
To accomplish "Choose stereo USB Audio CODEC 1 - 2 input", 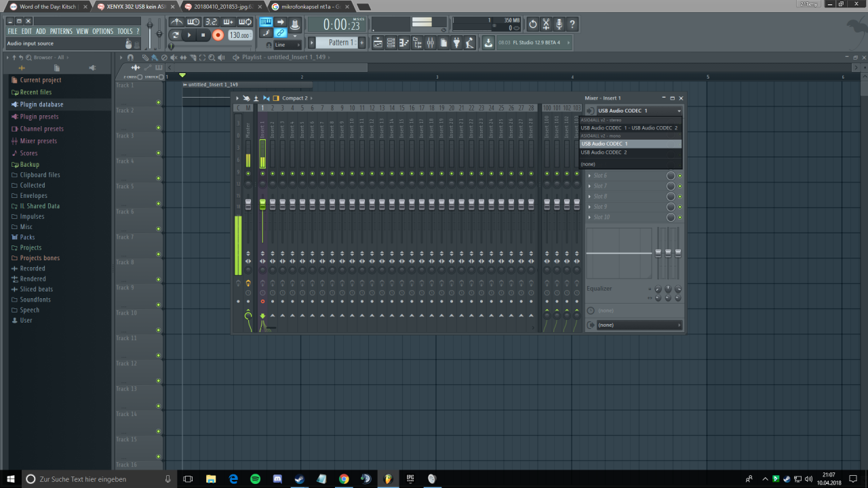I will point(631,127).
